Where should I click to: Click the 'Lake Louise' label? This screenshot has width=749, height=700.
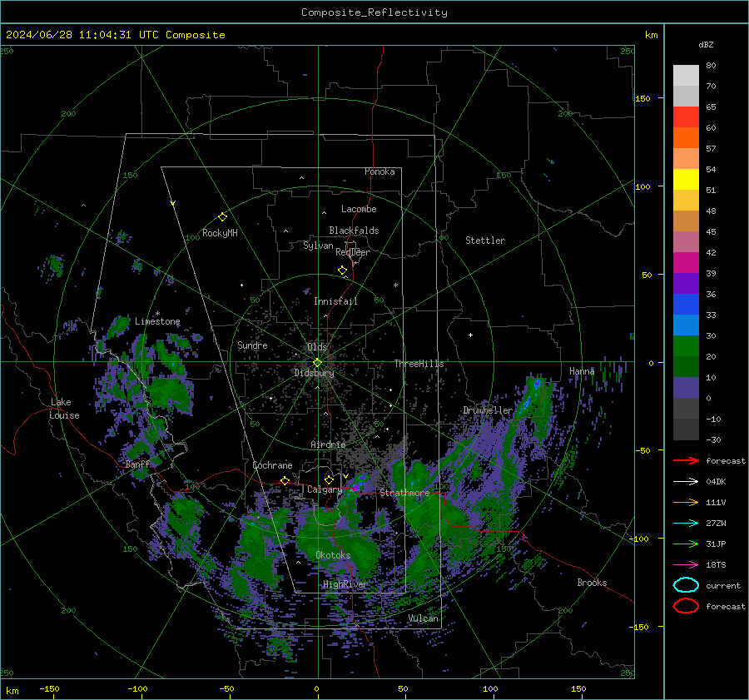click(x=64, y=409)
